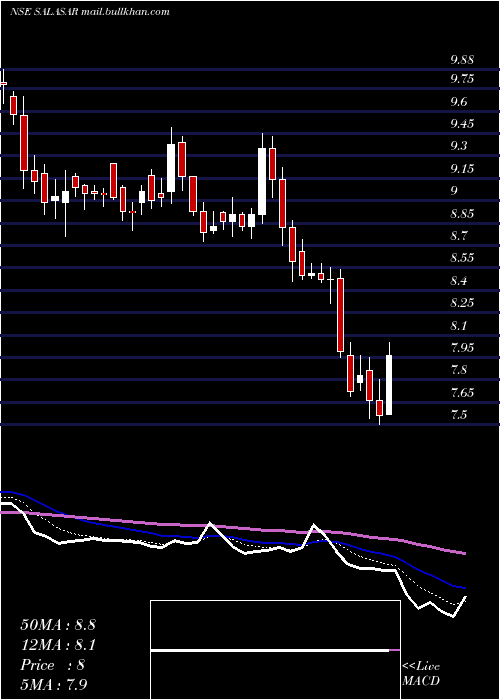Click the 9.88 price axis label
The image size is (500, 700).
[462, 60]
